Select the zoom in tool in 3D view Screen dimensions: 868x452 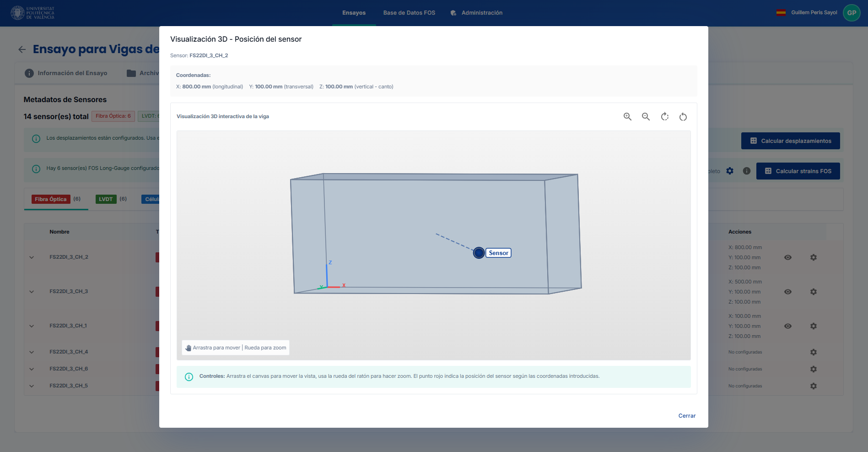[627, 117]
